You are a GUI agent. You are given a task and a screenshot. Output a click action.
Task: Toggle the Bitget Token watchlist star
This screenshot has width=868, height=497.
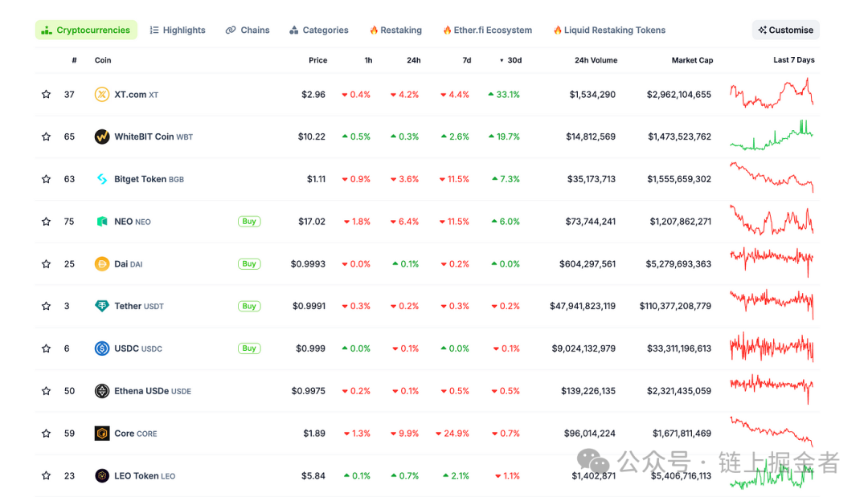46,179
